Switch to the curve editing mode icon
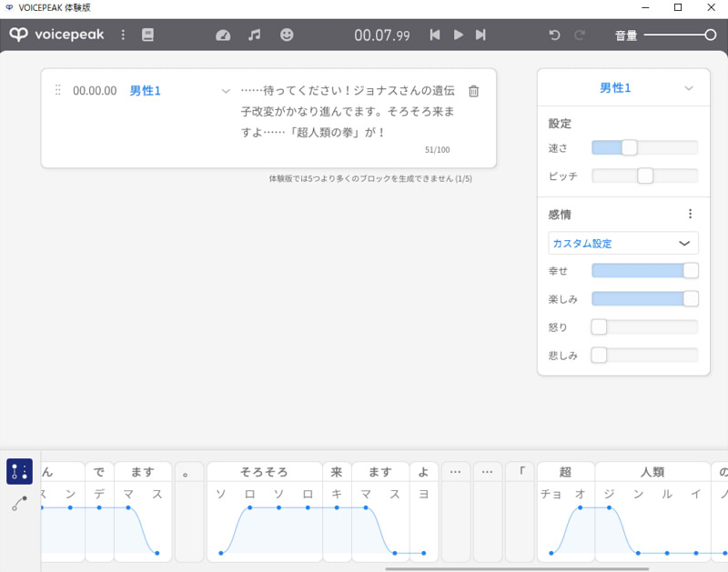Image resolution: width=728 pixels, height=572 pixels. 19,503
